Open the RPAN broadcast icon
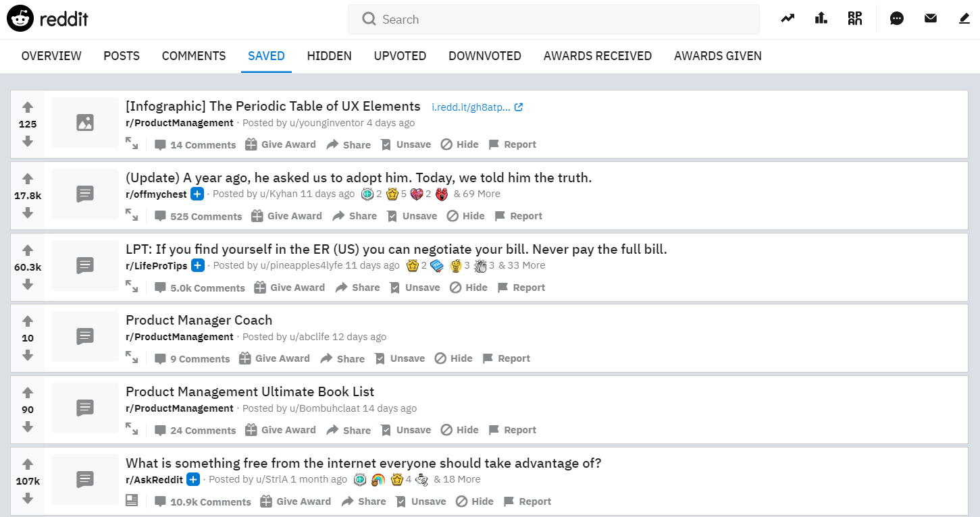This screenshot has height=517, width=980. pyautogui.click(x=855, y=19)
